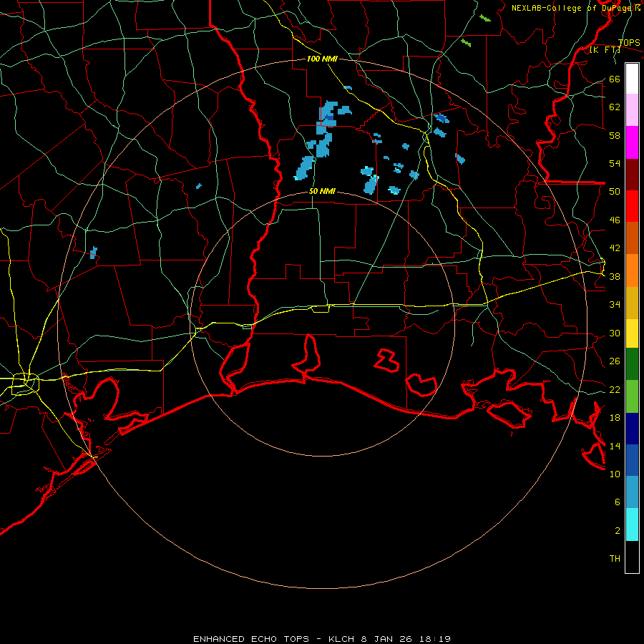Choose the dark maroon legend swatch
Image resolution: width=644 pixels, height=644 pixels.
(x=632, y=175)
